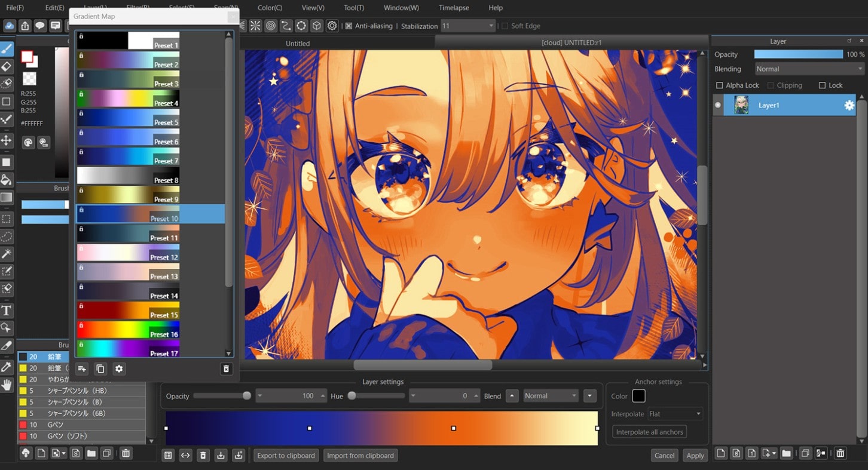The image size is (868, 470).
Task: Choose the Text tool
Action: 7,310
